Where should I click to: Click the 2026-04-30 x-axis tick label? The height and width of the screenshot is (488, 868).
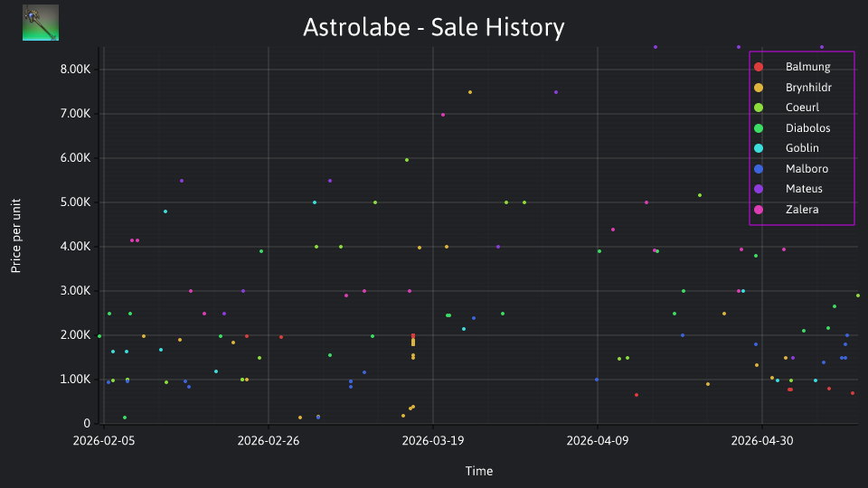pos(762,441)
